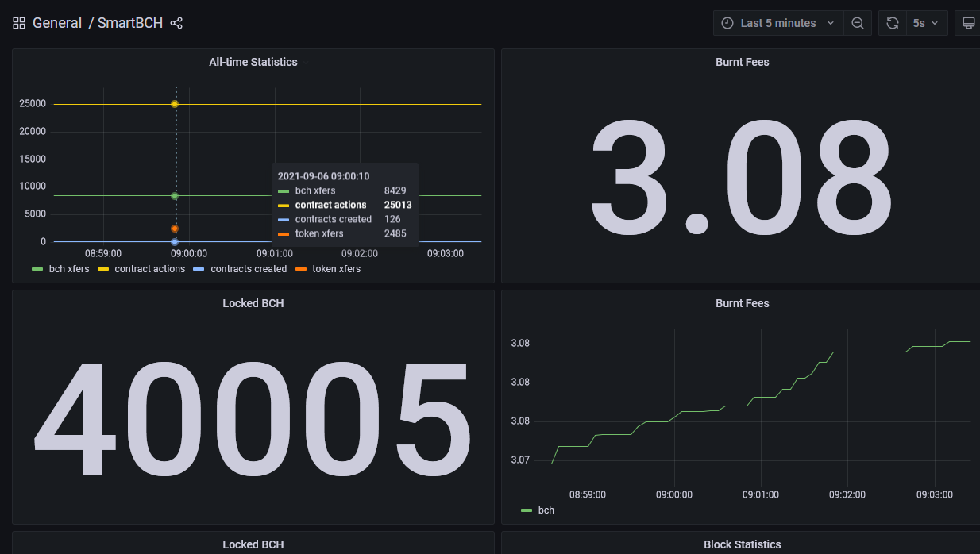Expand the 5s refresh interval dropdown

[x=926, y=23]
